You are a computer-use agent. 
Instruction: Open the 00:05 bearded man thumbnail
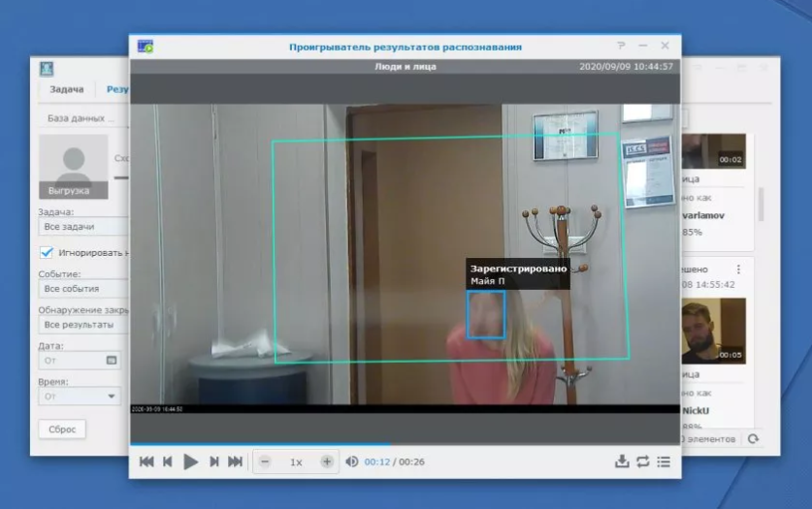714,331
